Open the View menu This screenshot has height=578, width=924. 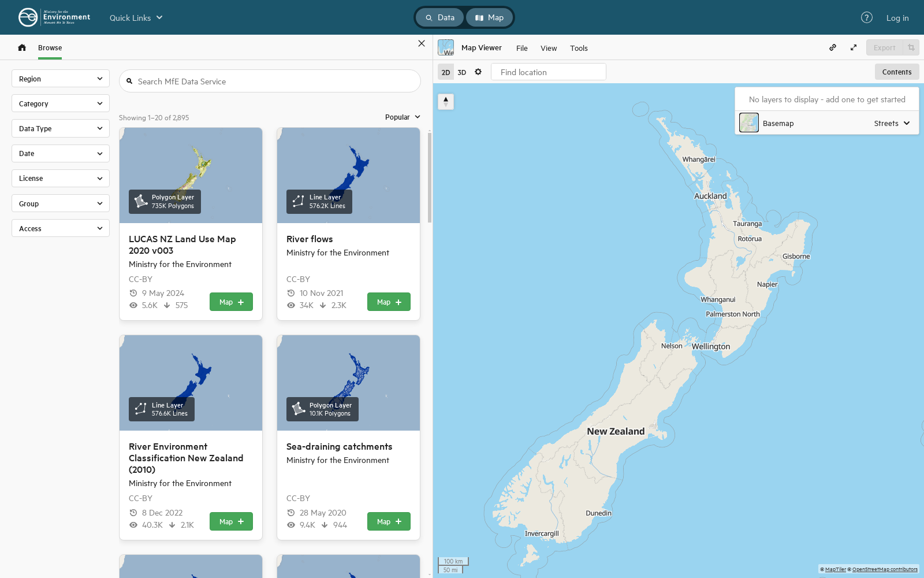pos(549,48)
